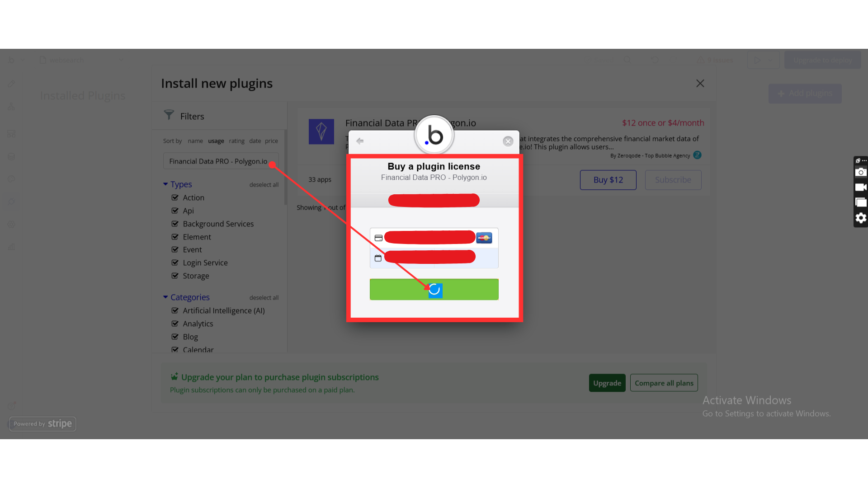Collapse the Categories filter section
Screen dimensions: 868x488
click(165, 297)
